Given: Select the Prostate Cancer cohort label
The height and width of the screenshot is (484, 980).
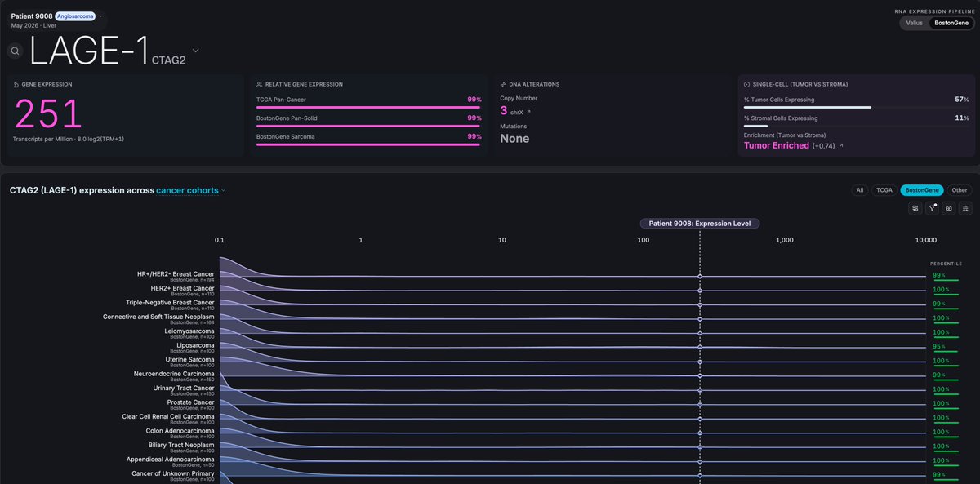Looking at the screenshot, I should (x=190, y=402).
